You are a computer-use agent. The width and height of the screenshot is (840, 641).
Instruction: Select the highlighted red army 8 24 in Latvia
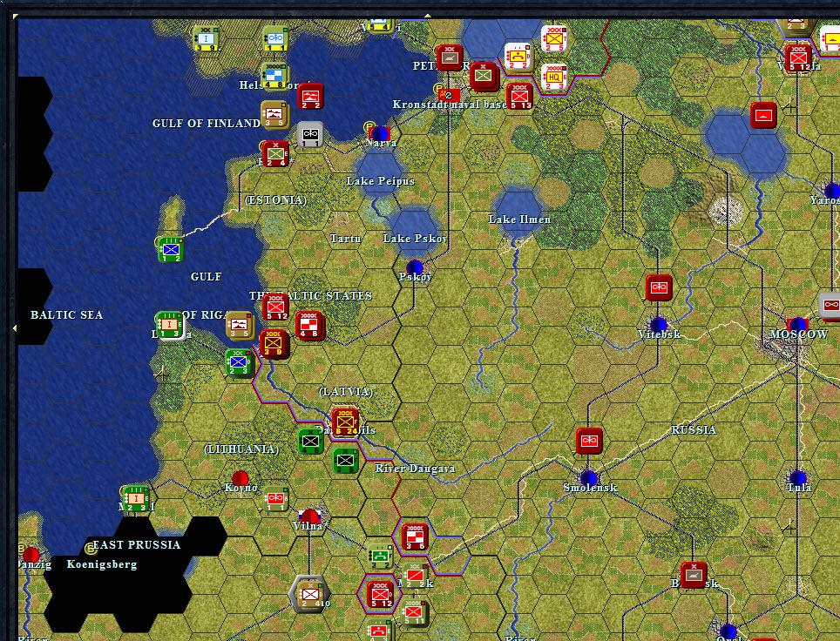pos(345,422)
